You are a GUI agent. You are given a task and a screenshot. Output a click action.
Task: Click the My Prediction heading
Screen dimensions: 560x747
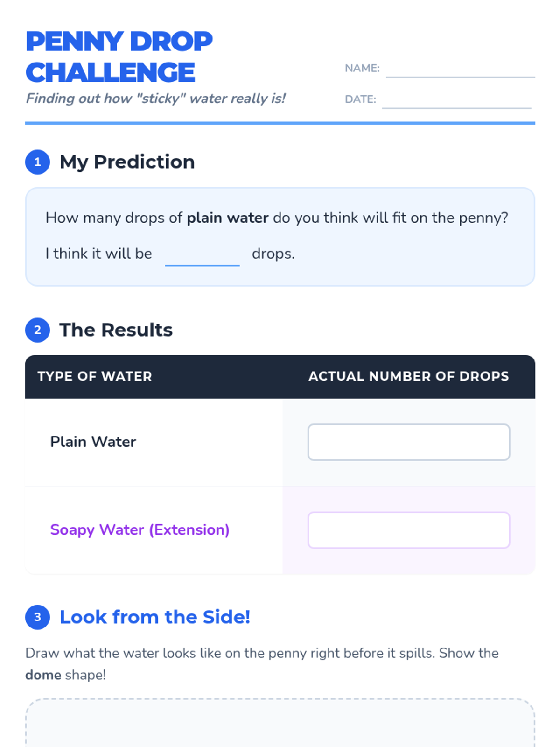click(127, 162)
